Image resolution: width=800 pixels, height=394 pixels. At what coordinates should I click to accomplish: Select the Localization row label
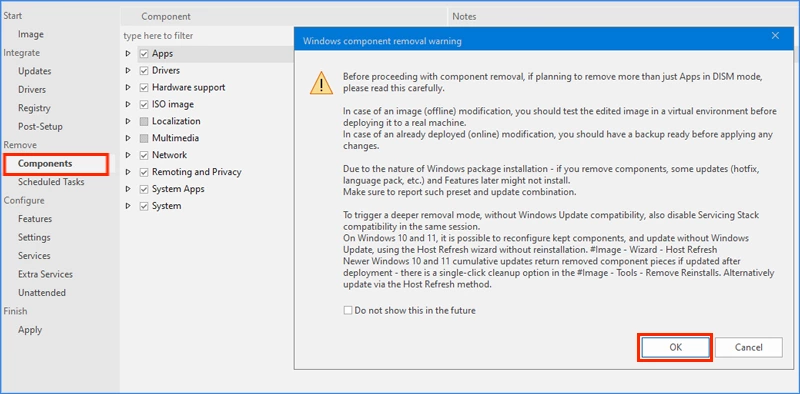tap(176, 121)
